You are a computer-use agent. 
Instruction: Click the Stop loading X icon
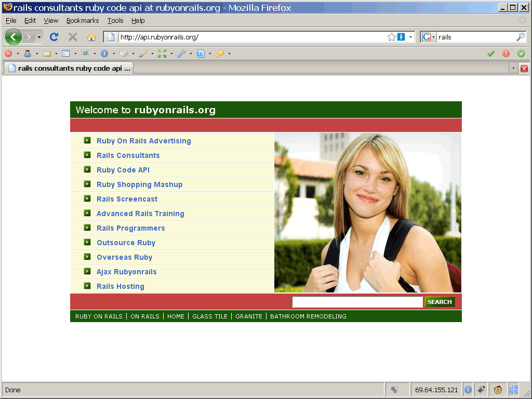pos(73,37)
